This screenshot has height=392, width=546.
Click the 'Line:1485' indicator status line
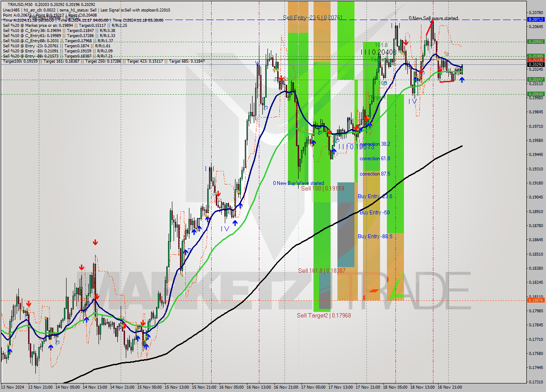click(87, 9)
